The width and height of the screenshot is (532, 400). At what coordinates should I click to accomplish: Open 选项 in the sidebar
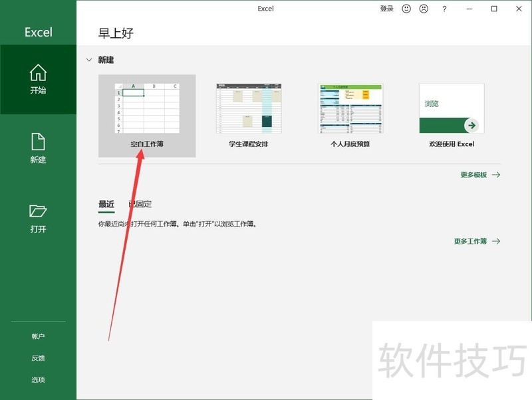[x=38, y=379]
